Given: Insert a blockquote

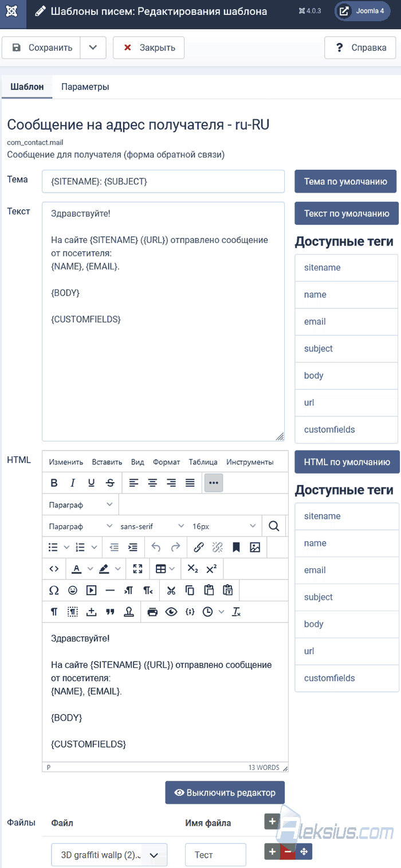Looking at the screenshot, I should [110, 612].
